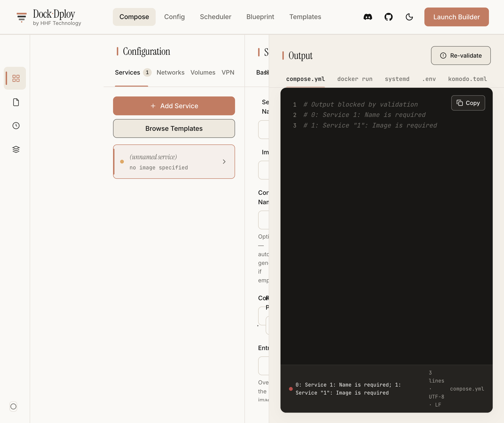Open the komodo.toml output tab
Viewport: 504px width, 423px height.
point(468,79)
